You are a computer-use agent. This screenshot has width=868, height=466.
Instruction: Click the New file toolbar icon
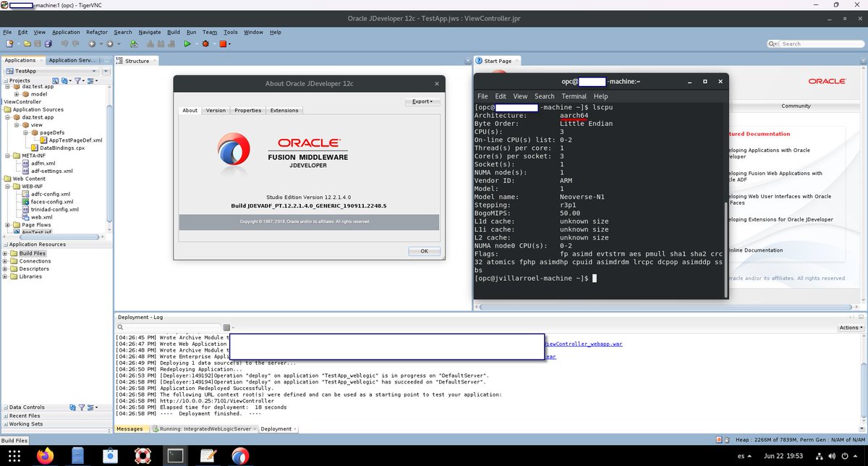(9, 44)
